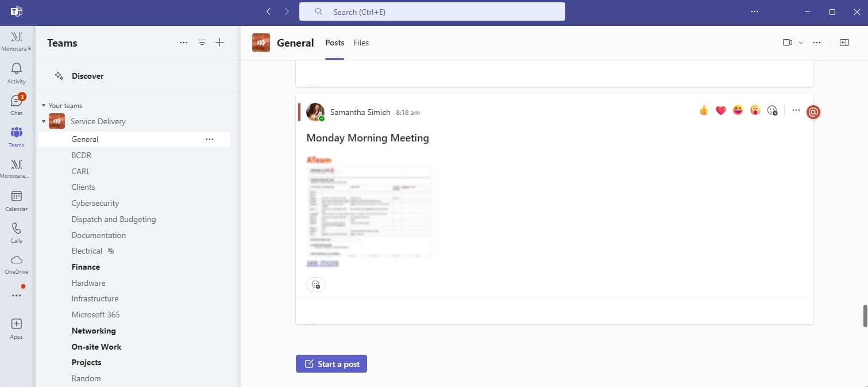Open message more options ellipsis
This screenshot has height=387, width=868.
click(x=796, y=110)
